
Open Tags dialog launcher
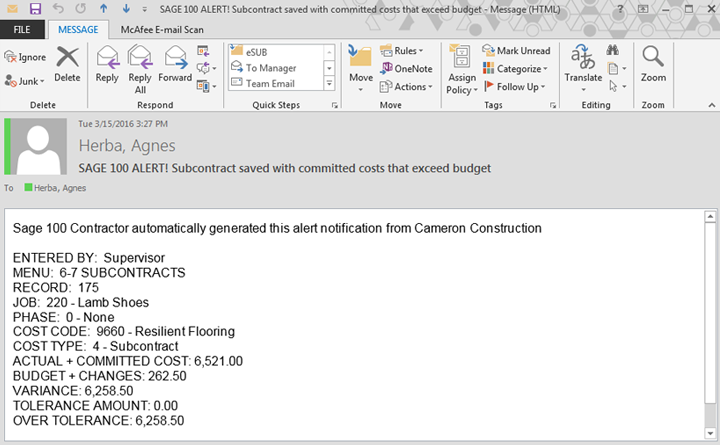click(x=553, y=106)
